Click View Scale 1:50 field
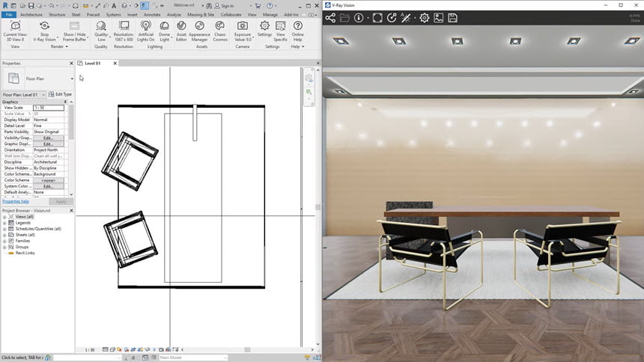This screenshot has height=362, width=644. pyautogui.click(x=49, y=108)
